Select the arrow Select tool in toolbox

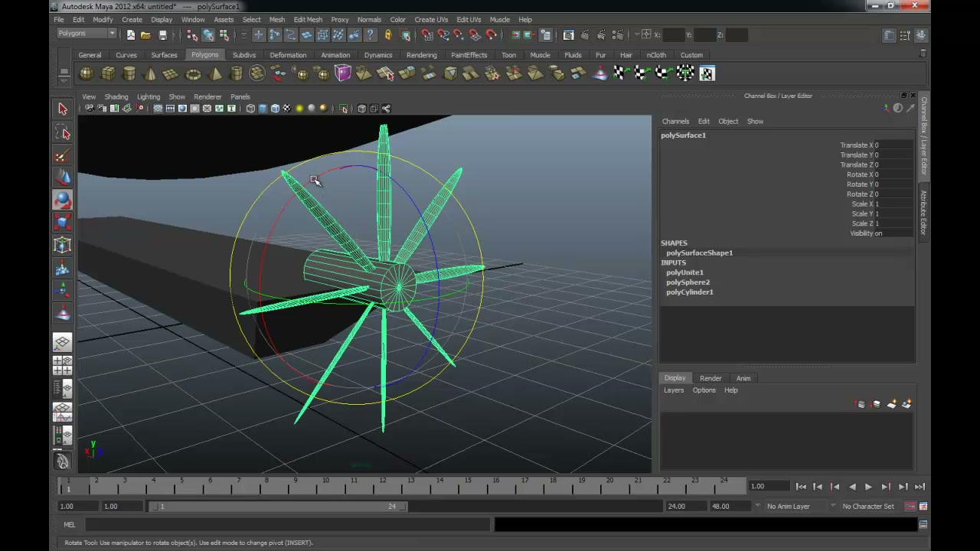coord(63,109)
